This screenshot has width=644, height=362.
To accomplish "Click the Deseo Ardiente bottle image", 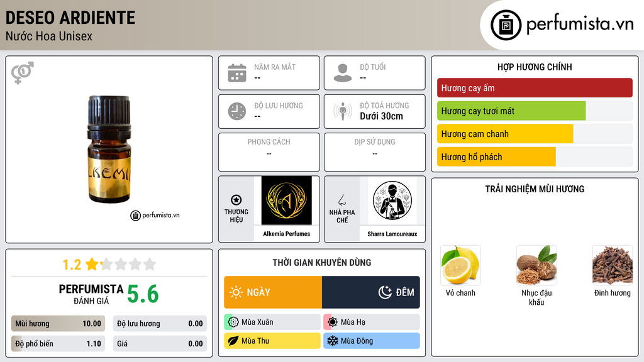I will tap(109, 150).
